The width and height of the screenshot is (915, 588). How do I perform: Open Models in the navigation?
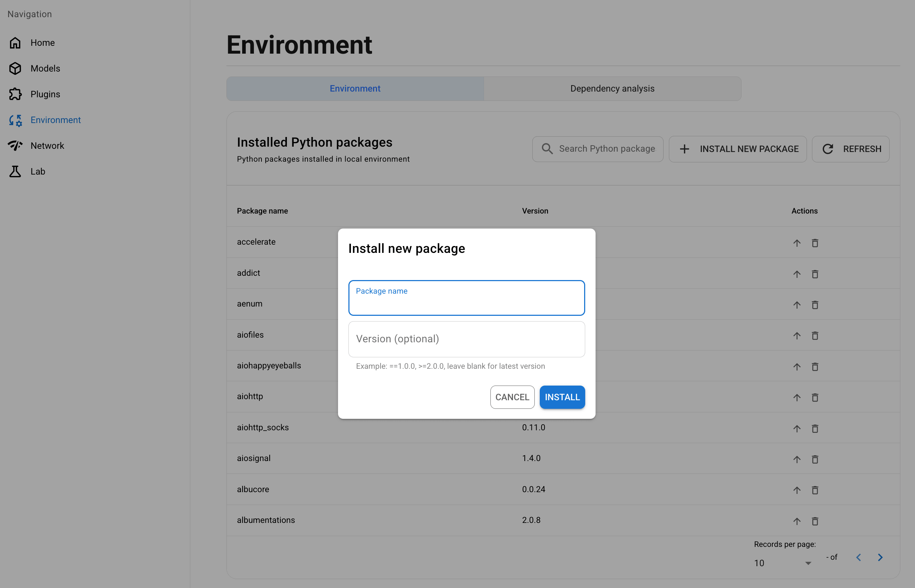point(45,68)
